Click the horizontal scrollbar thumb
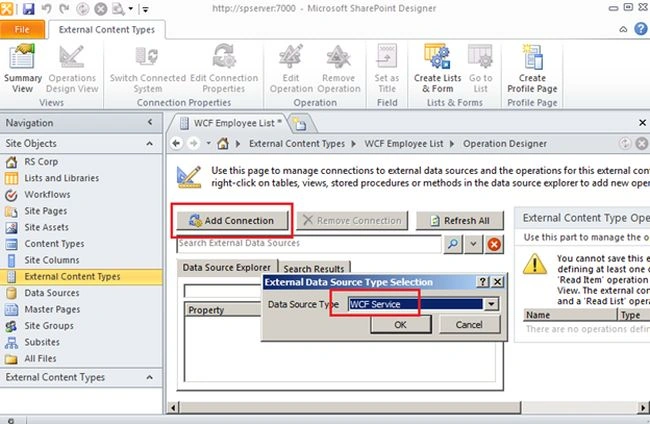Screen dimensions: 650x424 (x=350, y=407)
